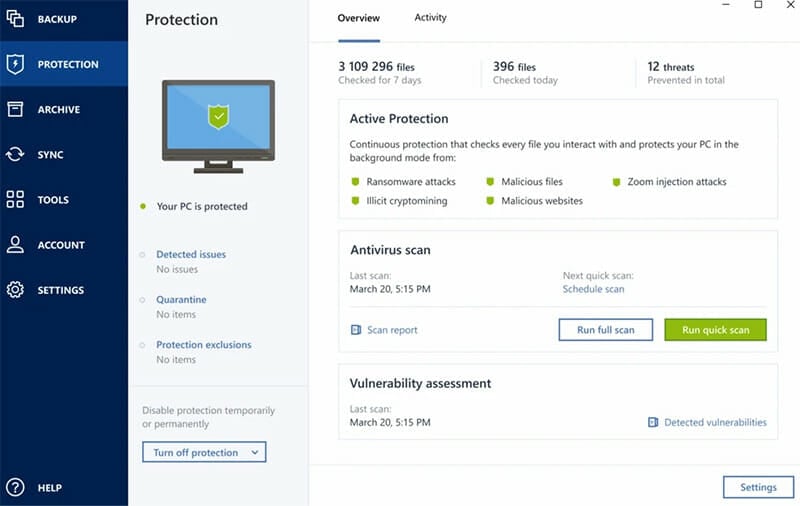Viewport: 800px width, 506px height.
Task: Open the Detected issues link
Action: tap(191, 254)
